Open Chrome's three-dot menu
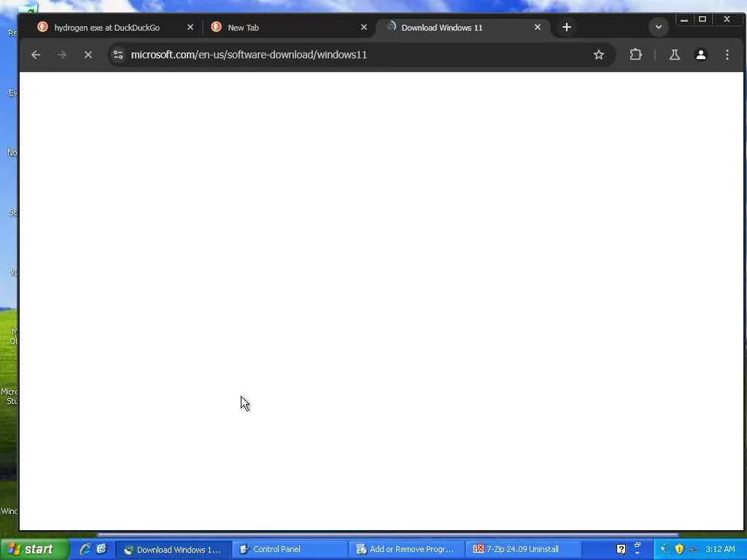Screen dimensions: 747x560 (x=727, y=55)
